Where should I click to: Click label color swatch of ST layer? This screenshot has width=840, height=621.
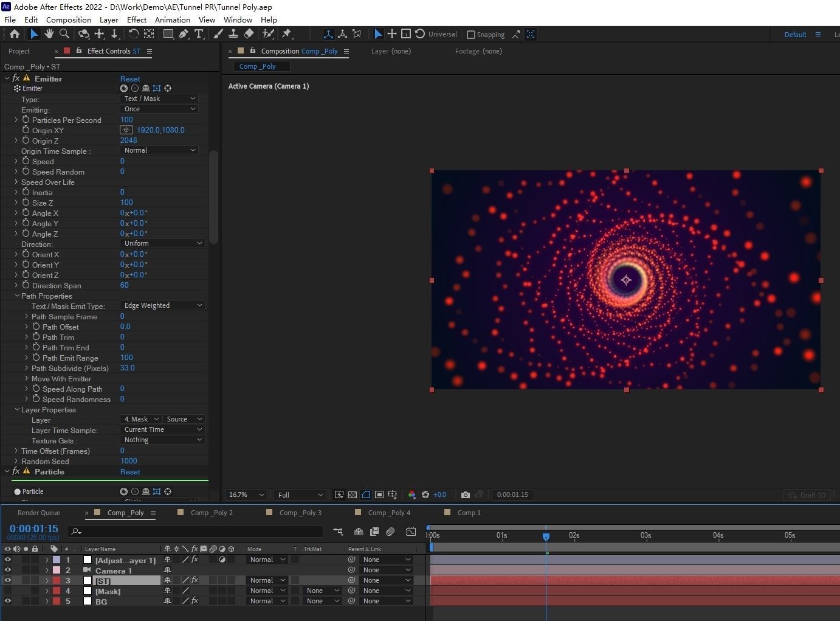(57, 580)
